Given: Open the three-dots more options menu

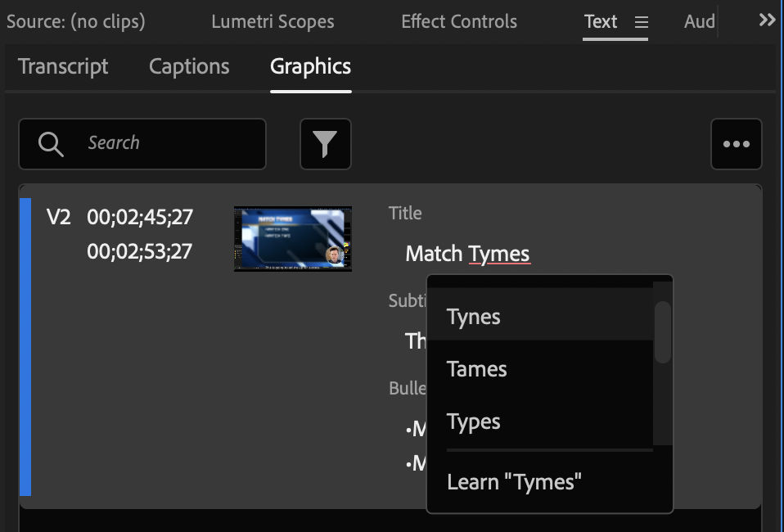Looking at the screenshot, I should 736,144.
